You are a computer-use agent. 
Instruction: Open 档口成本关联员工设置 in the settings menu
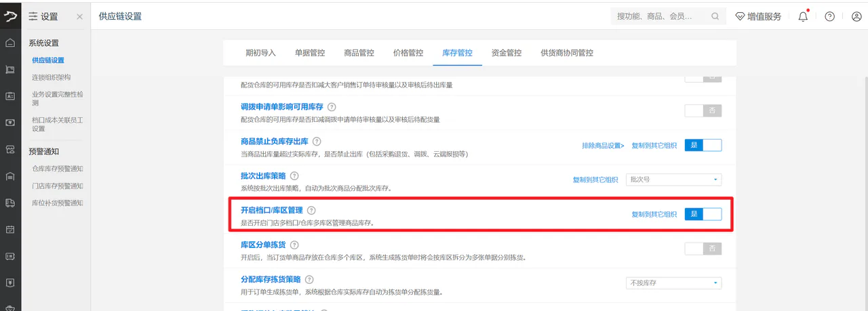click(57, 124)
